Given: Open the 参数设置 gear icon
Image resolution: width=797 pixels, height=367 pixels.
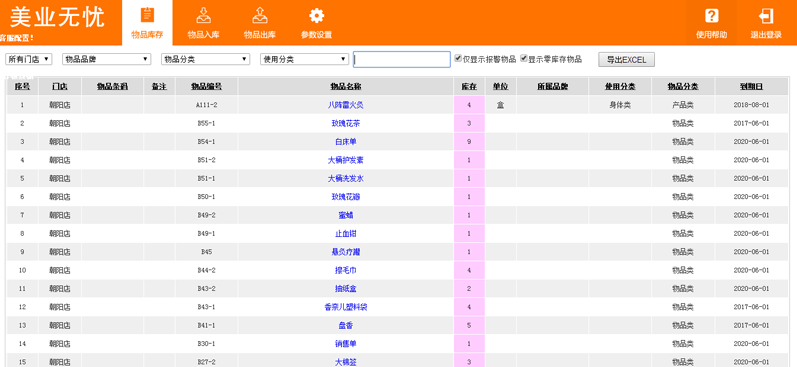Looking at the screenshot, I should coord(316,15).
